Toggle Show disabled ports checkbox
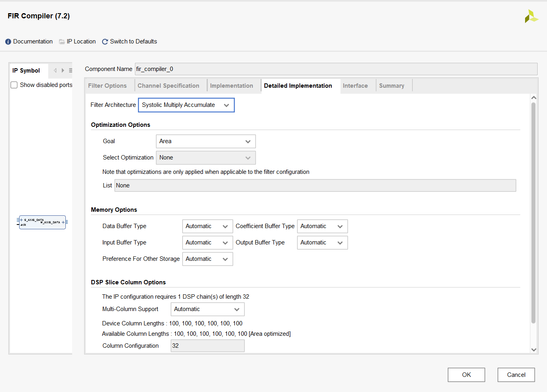Screen dimensions: 547x392 pyautogui.click(x=14, y=85)
